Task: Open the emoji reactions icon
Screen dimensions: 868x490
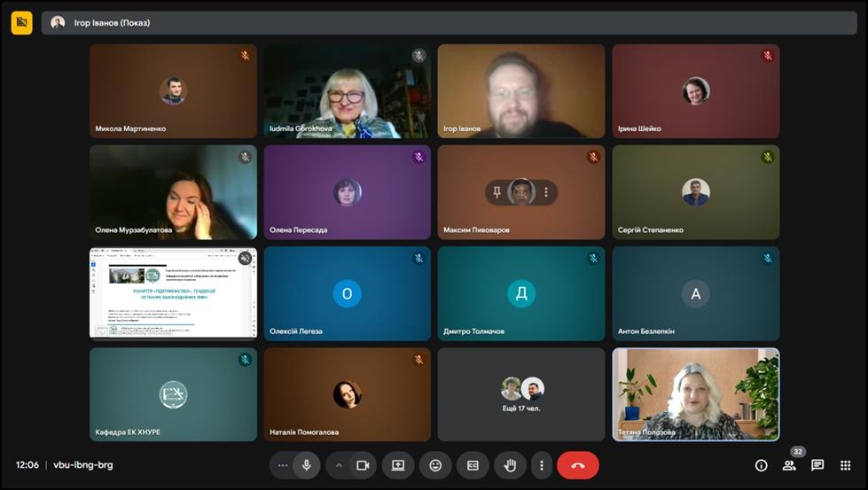Action: click(x=435, y=465)
